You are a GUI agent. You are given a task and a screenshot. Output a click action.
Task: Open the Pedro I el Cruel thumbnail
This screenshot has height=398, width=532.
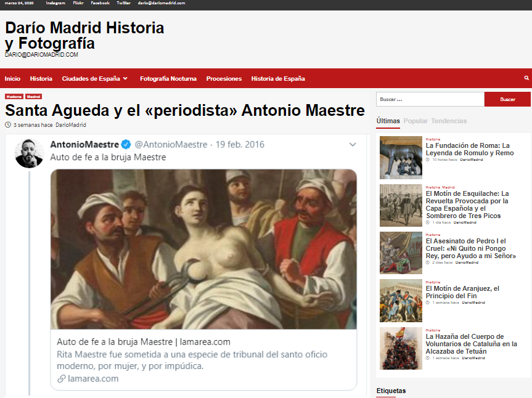tap(401, 253)
